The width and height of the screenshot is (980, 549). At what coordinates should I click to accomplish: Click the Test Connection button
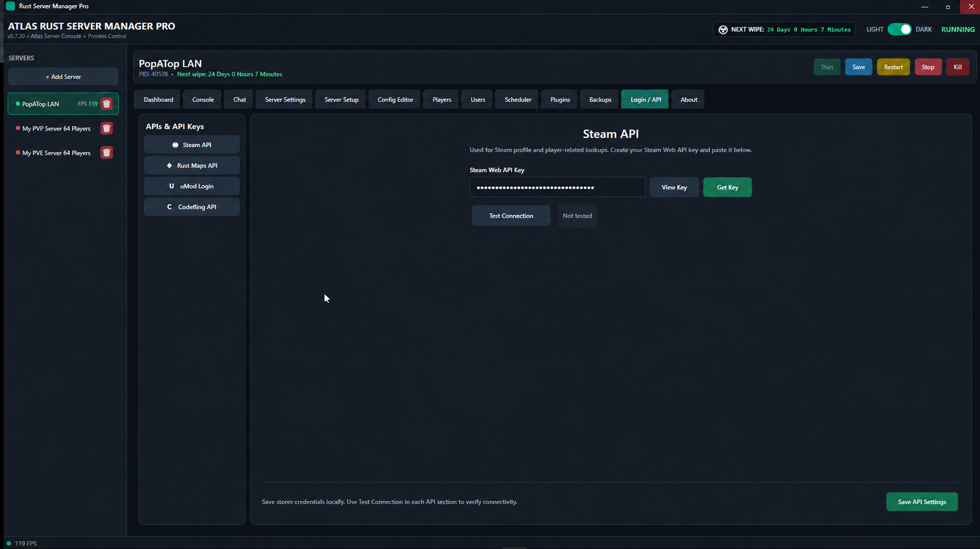click(x=511, y=216)
